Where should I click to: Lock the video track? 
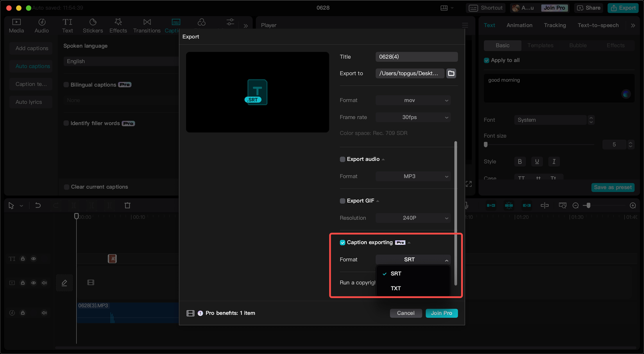click(x=23, y=283)
